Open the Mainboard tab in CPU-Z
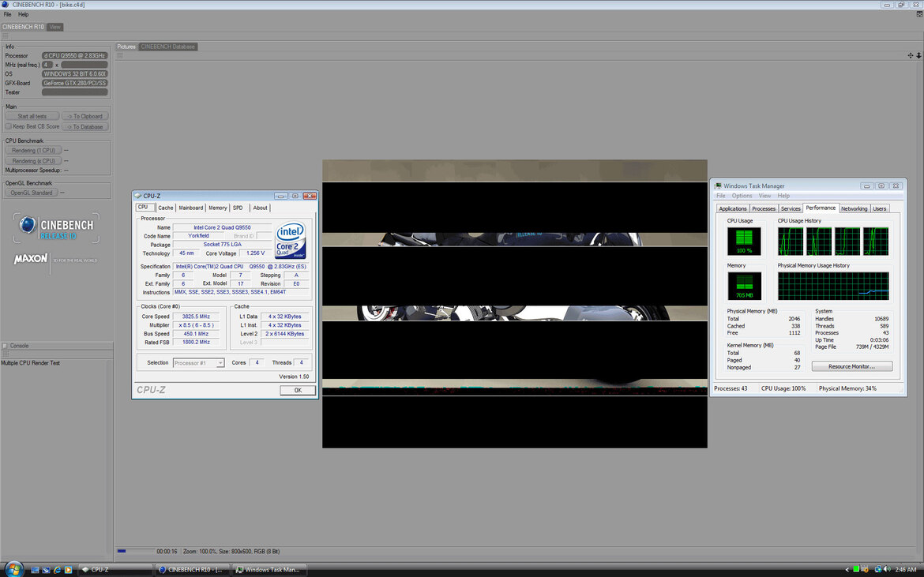 (190, 208)
